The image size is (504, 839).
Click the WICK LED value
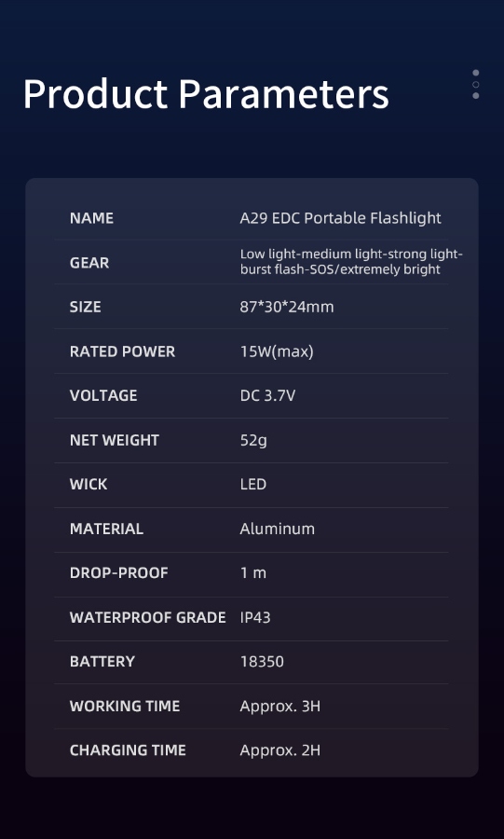pyautogui.click(x=253, y=484)
